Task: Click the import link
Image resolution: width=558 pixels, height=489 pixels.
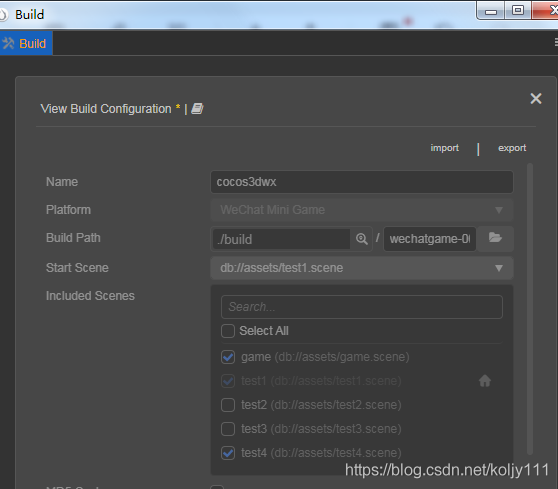Action: pyautogui.click(x=444, y=148)
